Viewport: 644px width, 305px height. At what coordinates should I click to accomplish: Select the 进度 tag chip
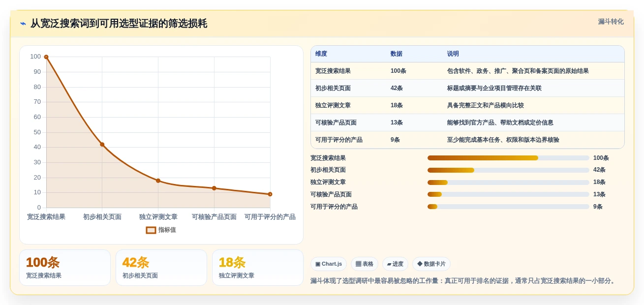pos(395,264)
